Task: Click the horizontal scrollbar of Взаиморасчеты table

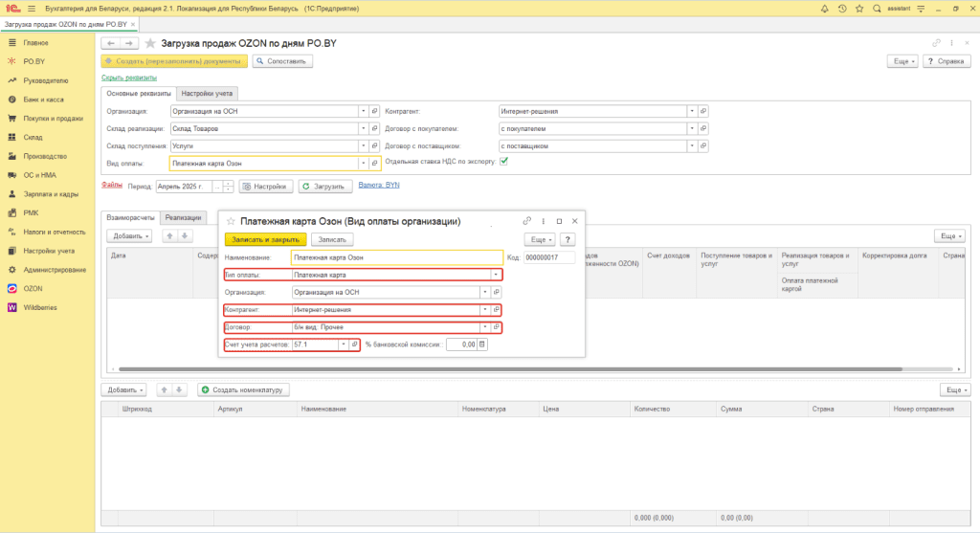Action: point(510,369)
